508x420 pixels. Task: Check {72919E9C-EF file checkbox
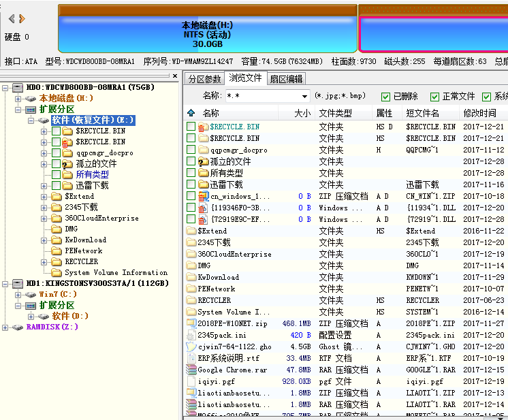click(191, 219)
